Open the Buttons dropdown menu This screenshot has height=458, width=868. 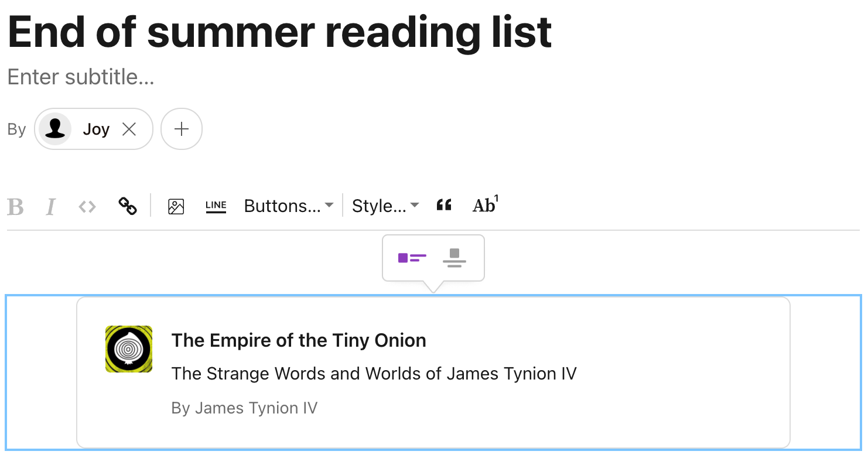(289, 206)
